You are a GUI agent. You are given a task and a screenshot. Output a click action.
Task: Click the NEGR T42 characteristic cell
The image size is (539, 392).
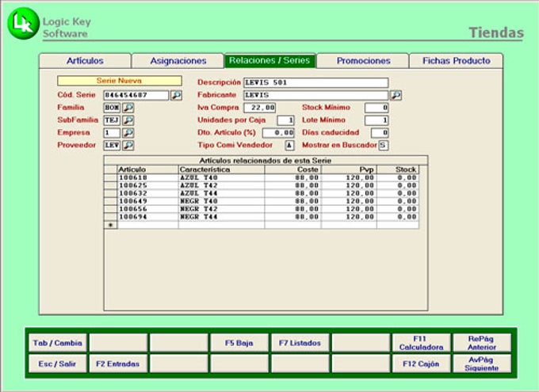pos(221,209)
